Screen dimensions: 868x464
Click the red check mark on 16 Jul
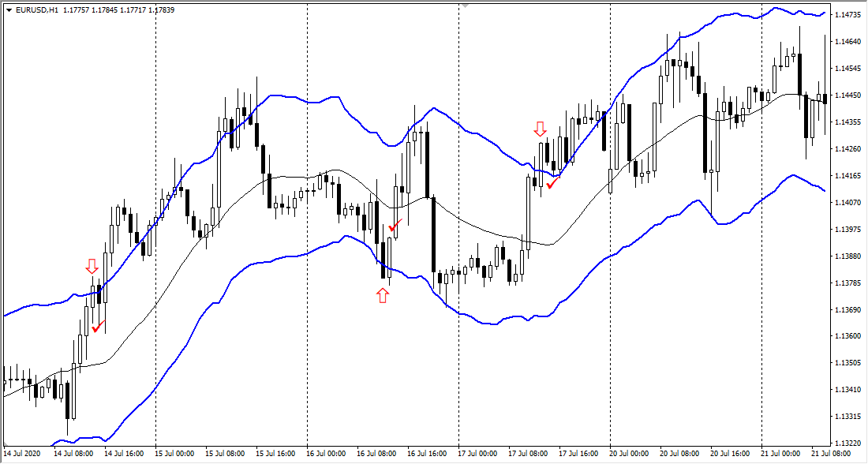pos(395,226)
